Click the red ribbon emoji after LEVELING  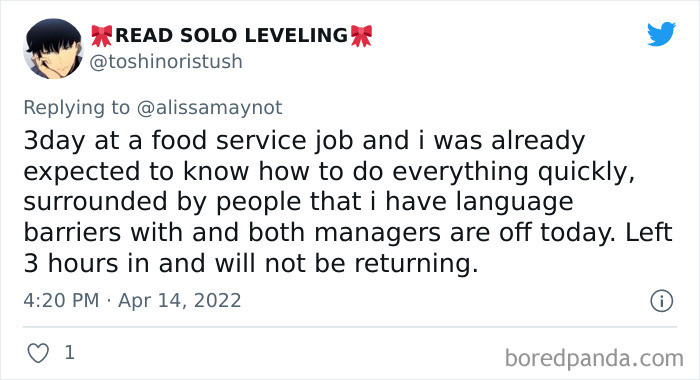361,36
